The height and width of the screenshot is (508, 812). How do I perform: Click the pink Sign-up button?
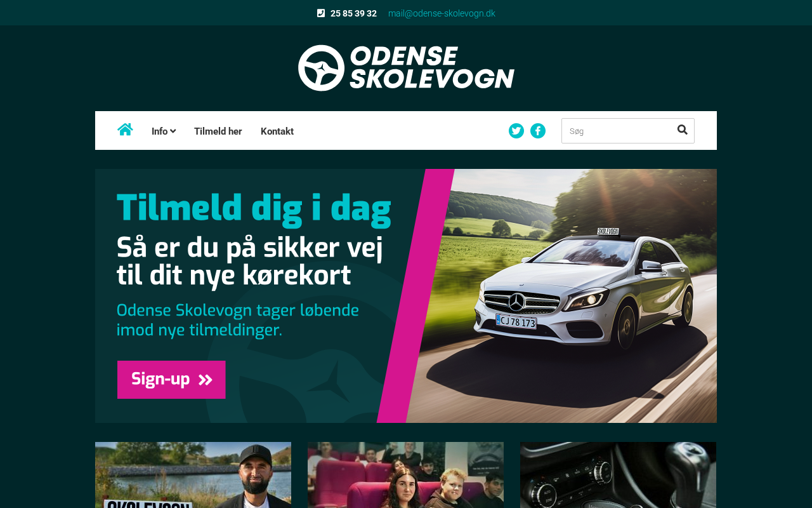[x=171, y=380]
